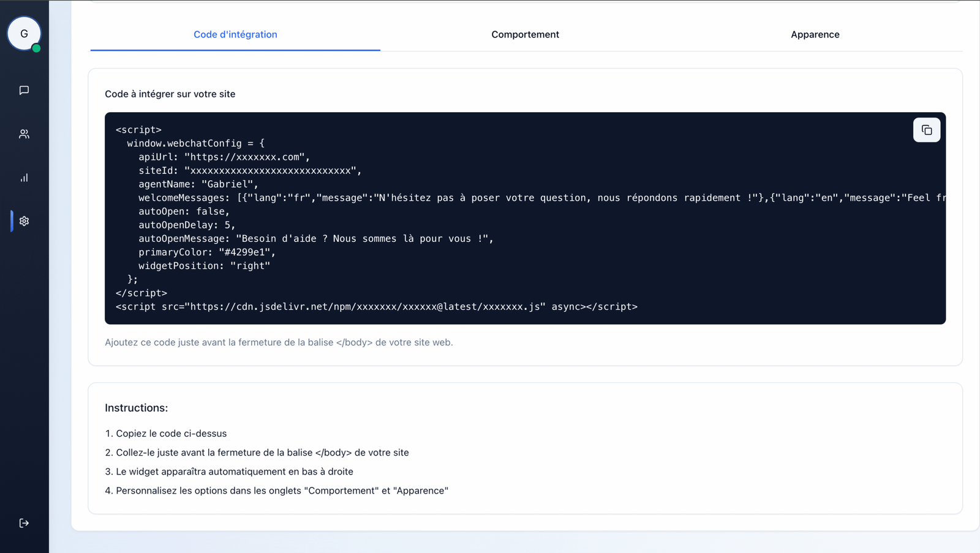
Task: Click the helper text about the body tag
Action: 279,342
